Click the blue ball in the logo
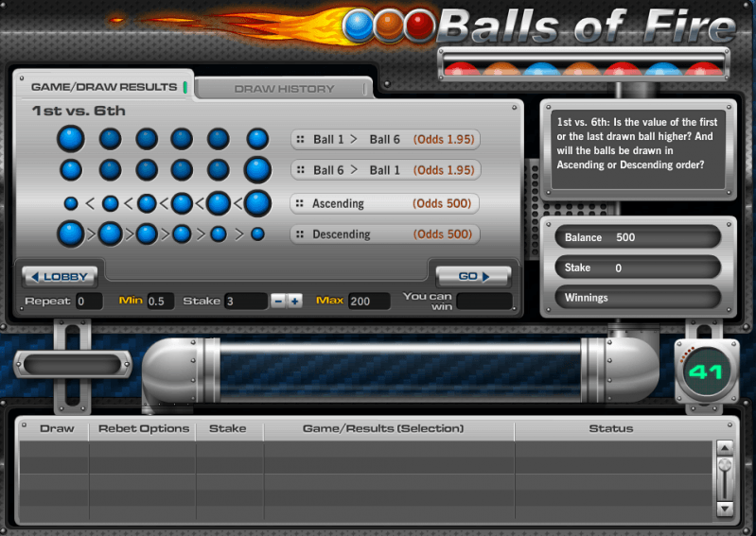The width and height of the screenshot is (756, 536). pos(359,26)
